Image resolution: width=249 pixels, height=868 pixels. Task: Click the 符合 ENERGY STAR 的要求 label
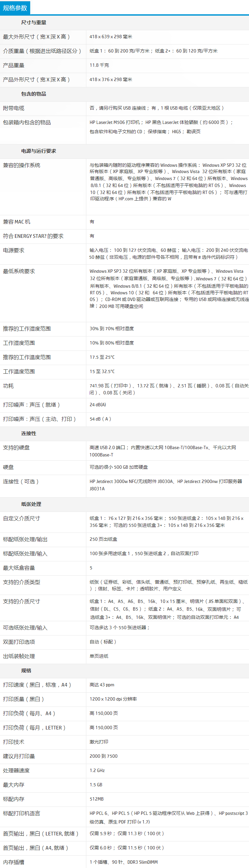pos(33,236)
